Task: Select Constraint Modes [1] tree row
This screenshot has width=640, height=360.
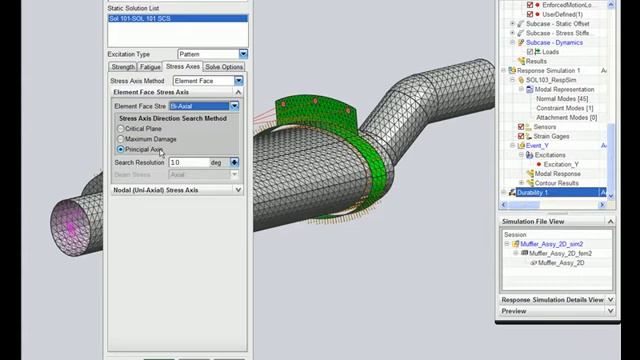Action: (x=564, y=108)
